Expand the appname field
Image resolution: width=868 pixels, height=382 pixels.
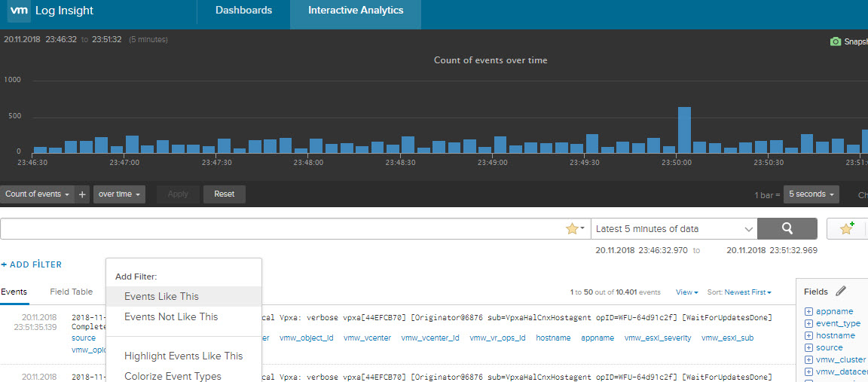click(x=808, y=311)
